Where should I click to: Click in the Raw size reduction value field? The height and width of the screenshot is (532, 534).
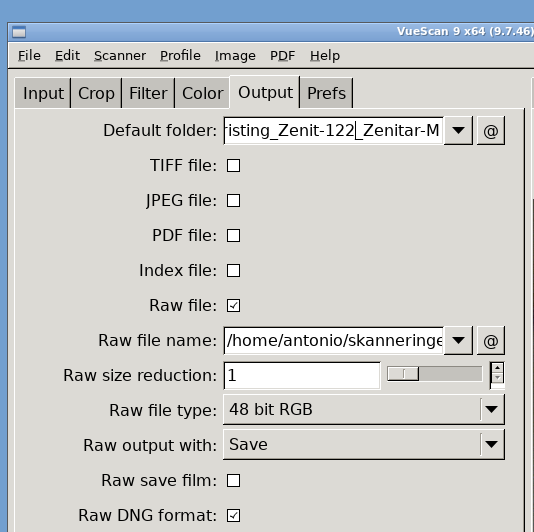pyautogui.click(x=302, y=376)
